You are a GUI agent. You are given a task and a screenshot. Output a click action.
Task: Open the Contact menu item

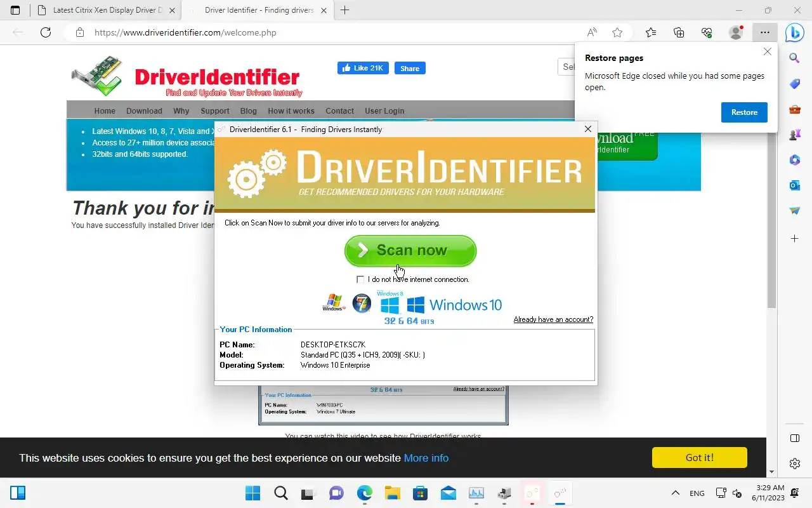coord(340,110)
